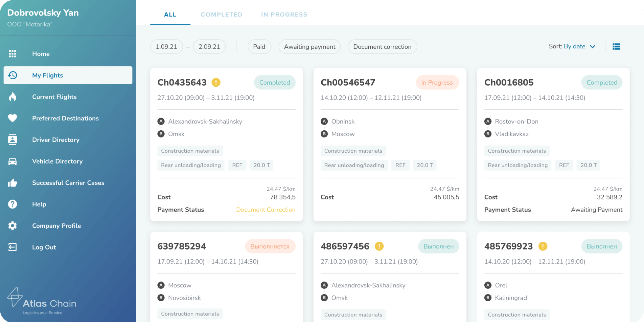Click the car icon for Vehicle Directory
This screenshot has height=323, width=644.
13,161
